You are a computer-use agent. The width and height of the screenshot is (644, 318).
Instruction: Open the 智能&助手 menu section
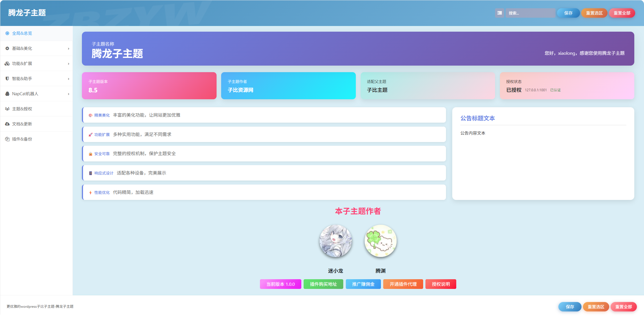click(37, 79)
